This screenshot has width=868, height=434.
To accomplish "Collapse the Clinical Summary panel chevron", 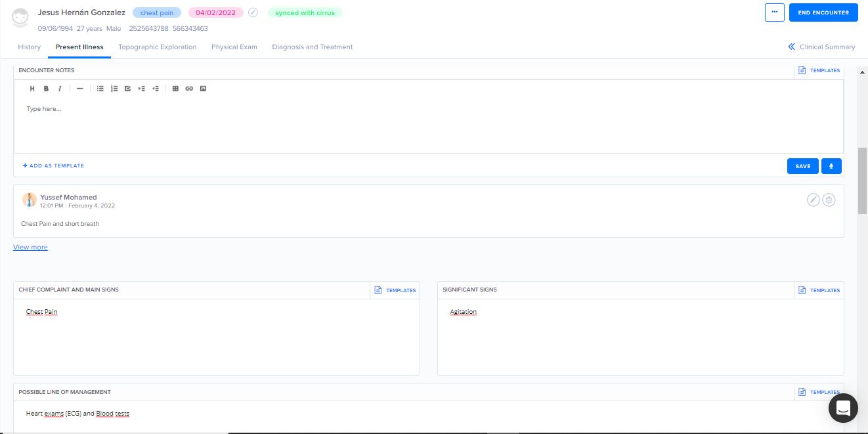I will coord(792,47).
